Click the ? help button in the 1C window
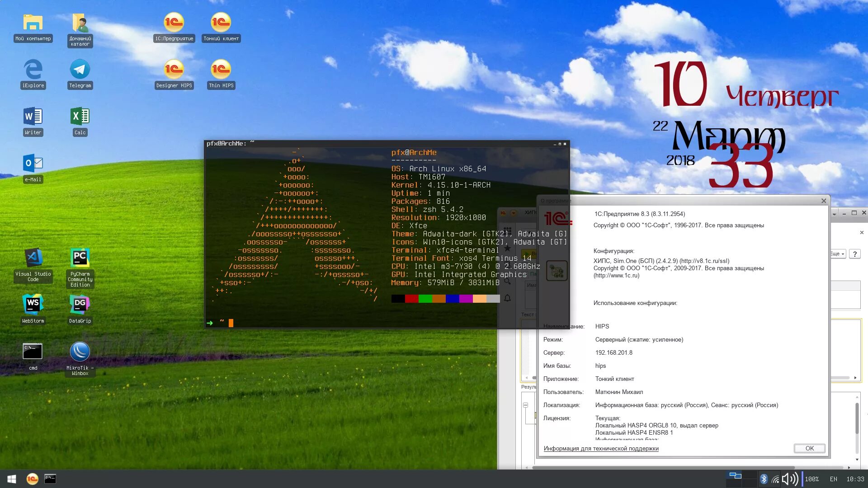The width and height of the screenshot is (868, 488). point(854,254)
